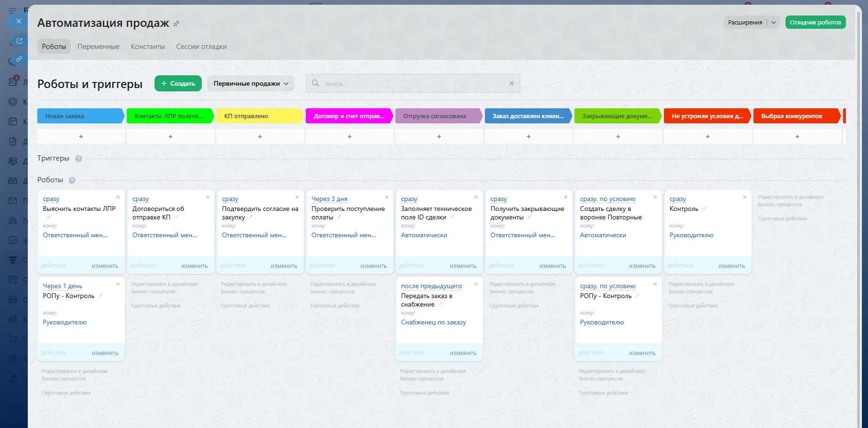This screenshot has width=868, height=428.
Task: Click the green Создать button
Action: (x=178, y=84)
